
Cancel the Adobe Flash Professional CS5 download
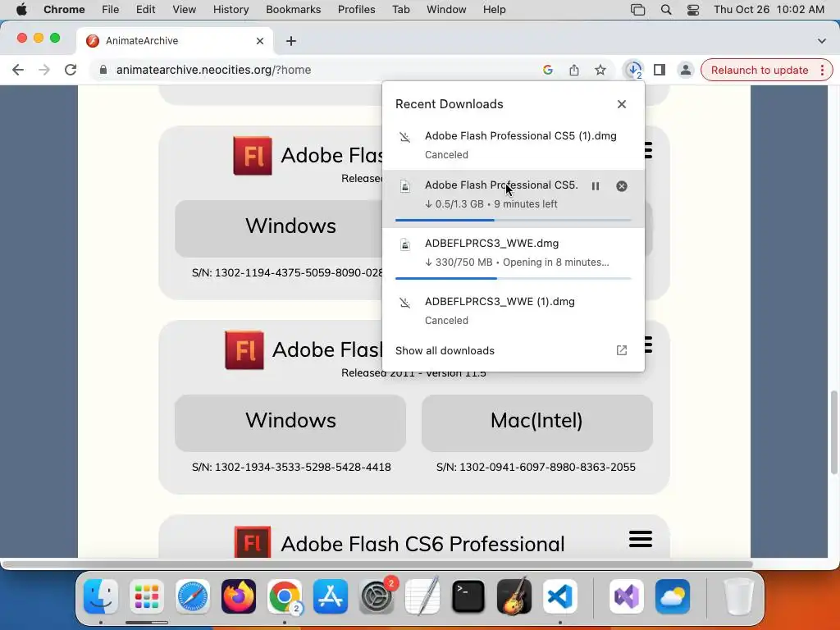[622, 186]
